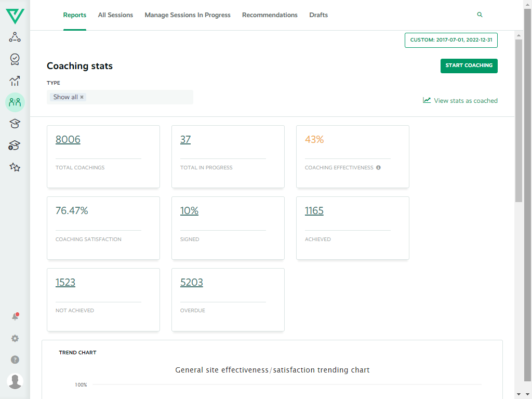Viewport: 532px width, 399px height.
Task: Open the graduation cap sidebar icon
Action: (15, 124)
